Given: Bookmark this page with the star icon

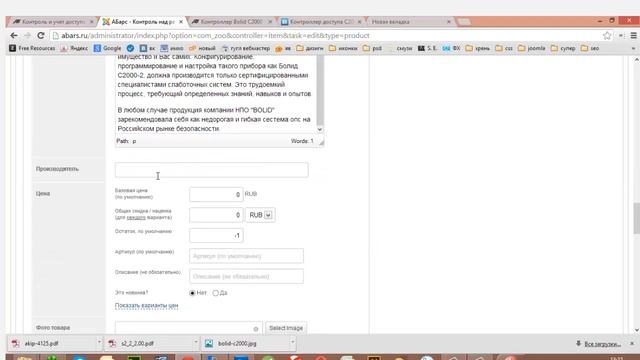Looking at the screenshot, I should [607, 36].
